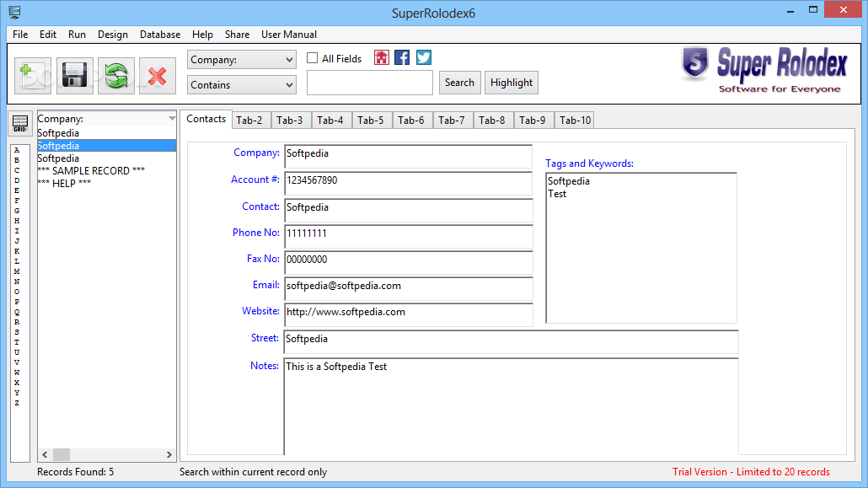The width and height of the screenshot is (868, 488).
Task: Click in the Website field
Action: (x=409, y=314)
